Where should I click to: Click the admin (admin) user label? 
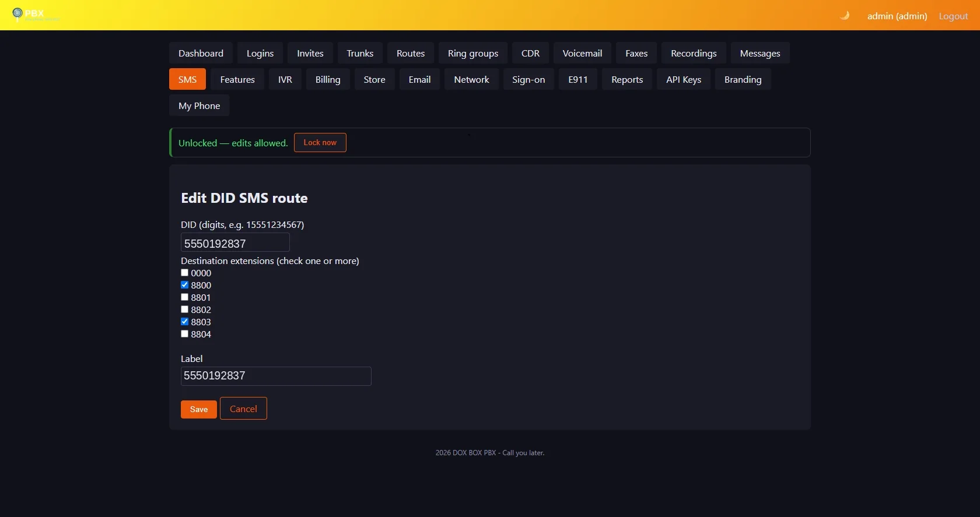(x=897, y=16)
